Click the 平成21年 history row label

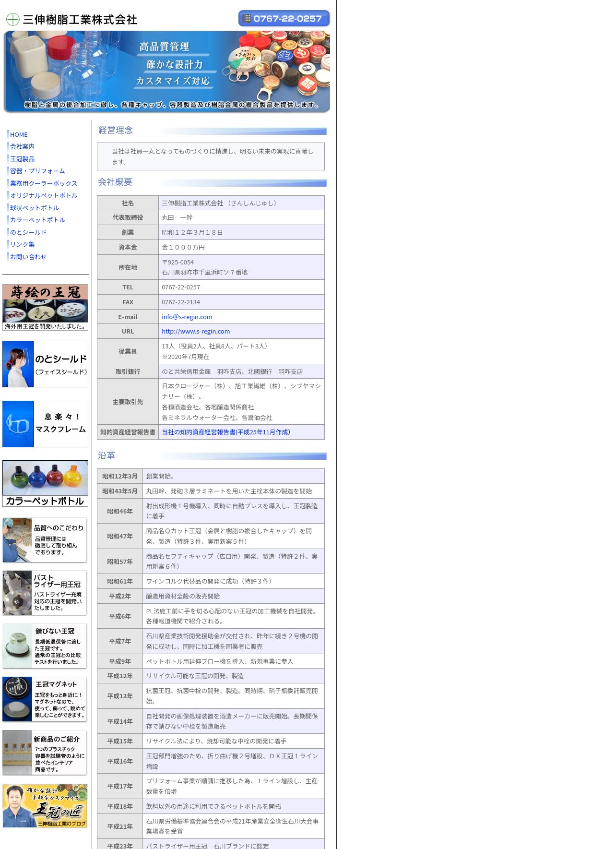coord(120,826)
